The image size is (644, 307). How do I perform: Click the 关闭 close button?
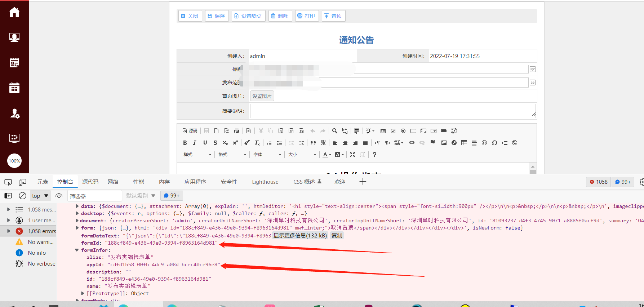click(190, 16)
